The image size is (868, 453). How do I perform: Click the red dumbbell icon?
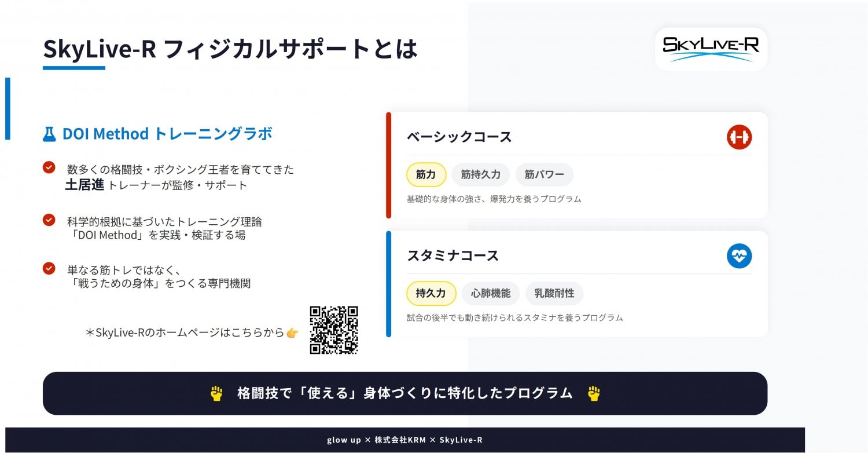[x=739, y=137]
